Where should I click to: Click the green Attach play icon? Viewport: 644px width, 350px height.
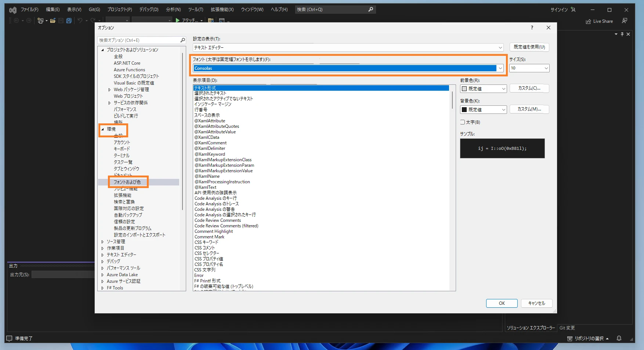coord(178,21)
